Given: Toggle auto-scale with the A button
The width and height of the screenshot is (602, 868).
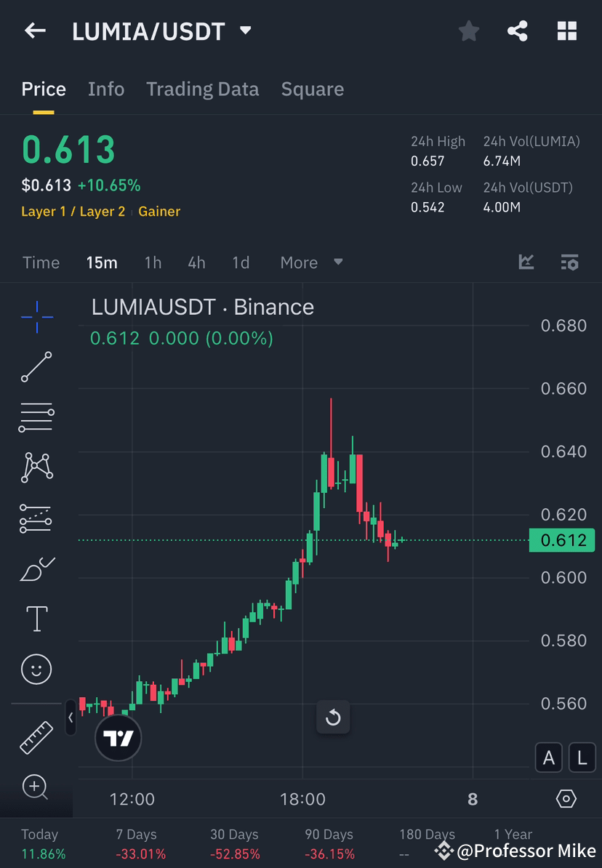Looking at the screenshot, I should 549,758.
